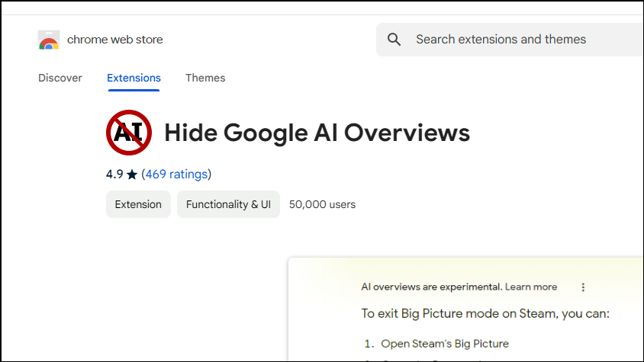644x362 pixels.
Task: Open the three-dot menu in AI overview preview
Action: [x=583, y=287]
